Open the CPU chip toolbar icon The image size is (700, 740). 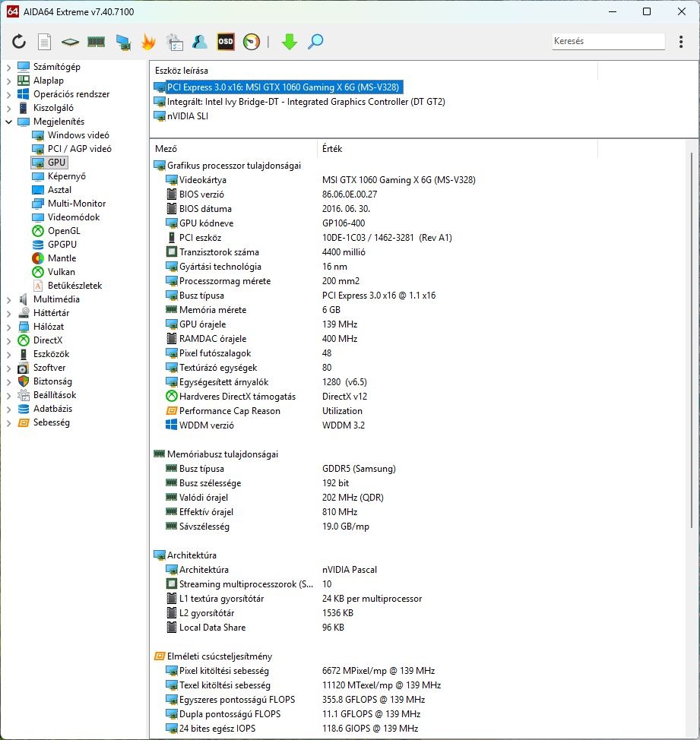(x=70, y=42)
